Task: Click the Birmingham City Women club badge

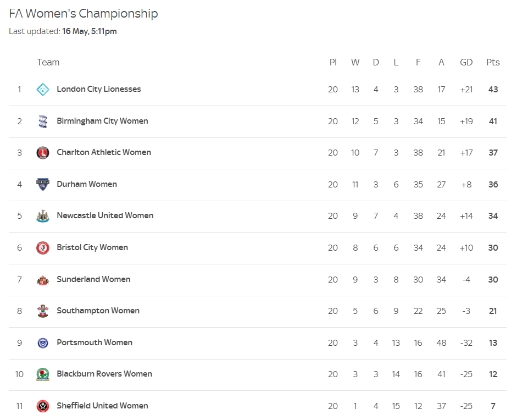Action: [43, 121]
